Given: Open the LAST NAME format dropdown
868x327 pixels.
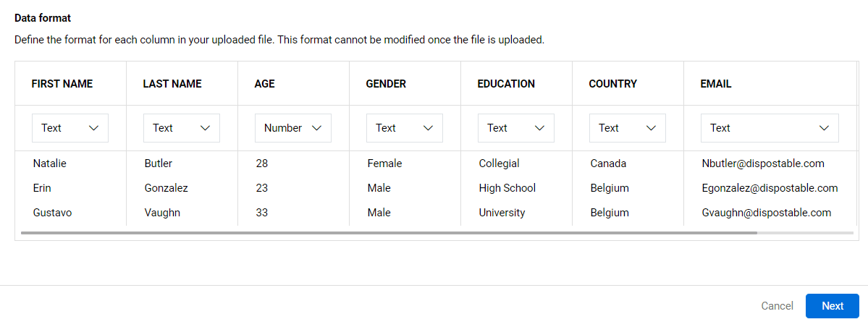Looking at the screenshot, I should point(182,128).
